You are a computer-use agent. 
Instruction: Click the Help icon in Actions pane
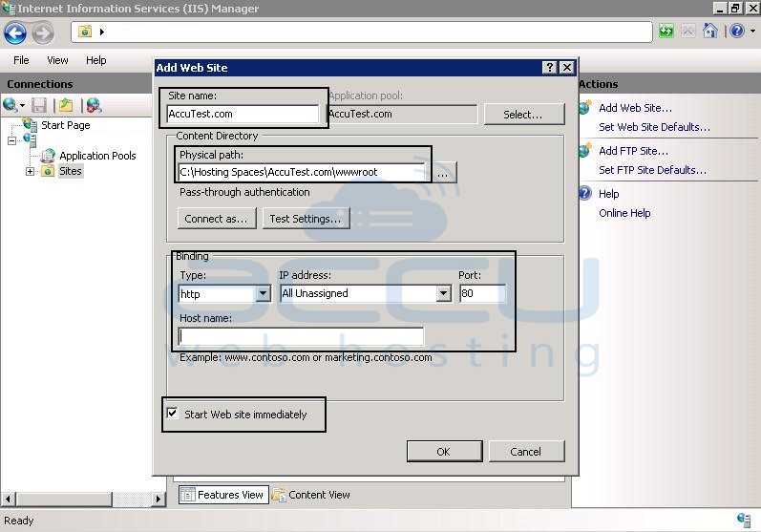coord(585,193)
